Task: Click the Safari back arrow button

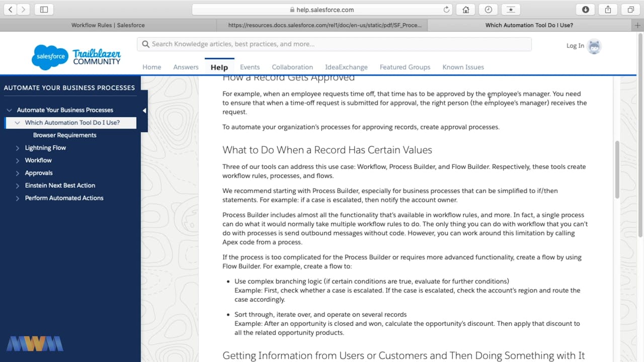Action: point(11,10)
